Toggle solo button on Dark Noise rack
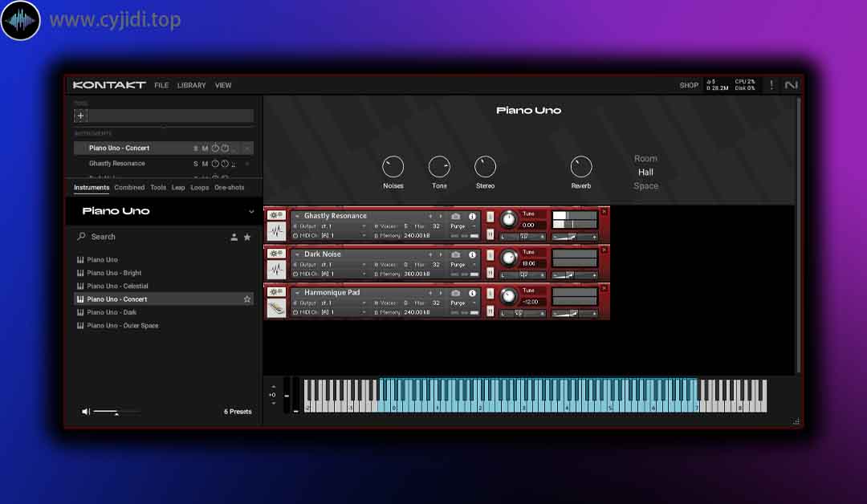This screenshot has height=504, width=867. pos(490,254)
